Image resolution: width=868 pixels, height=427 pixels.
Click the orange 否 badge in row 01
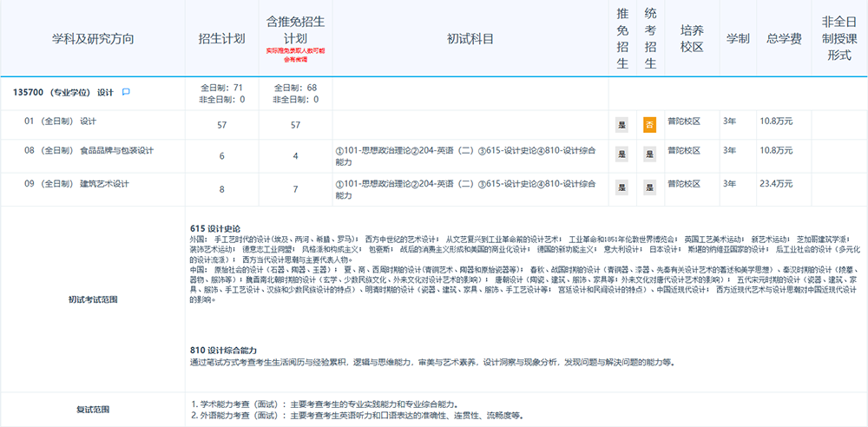coord(649,125)
